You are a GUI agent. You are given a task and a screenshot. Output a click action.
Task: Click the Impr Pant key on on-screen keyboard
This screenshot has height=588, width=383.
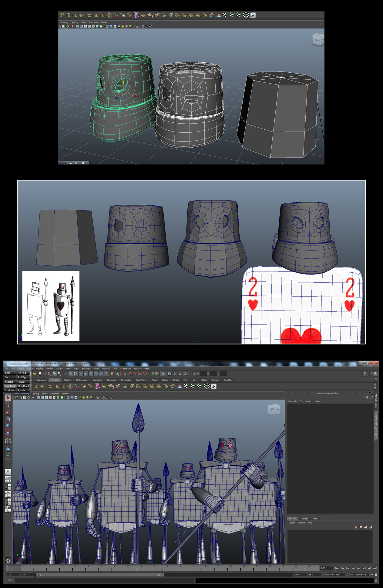[x=10, y=386]
